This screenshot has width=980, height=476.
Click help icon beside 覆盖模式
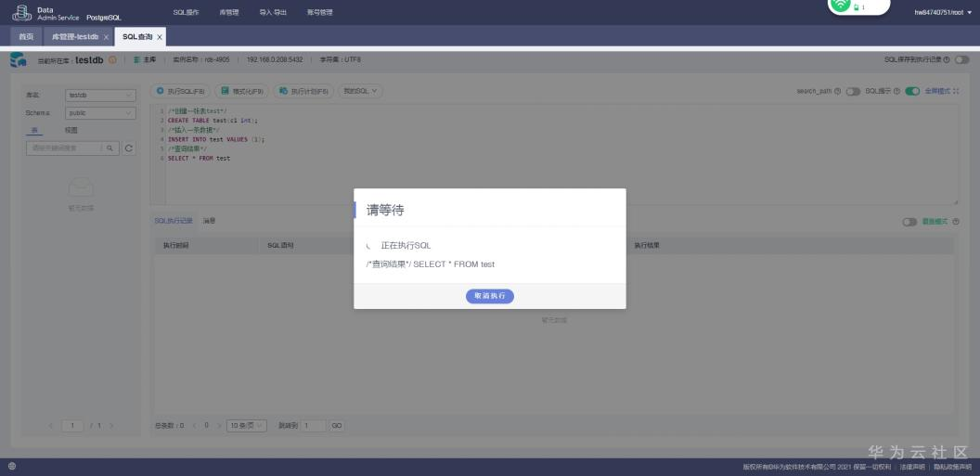(956, 222)
